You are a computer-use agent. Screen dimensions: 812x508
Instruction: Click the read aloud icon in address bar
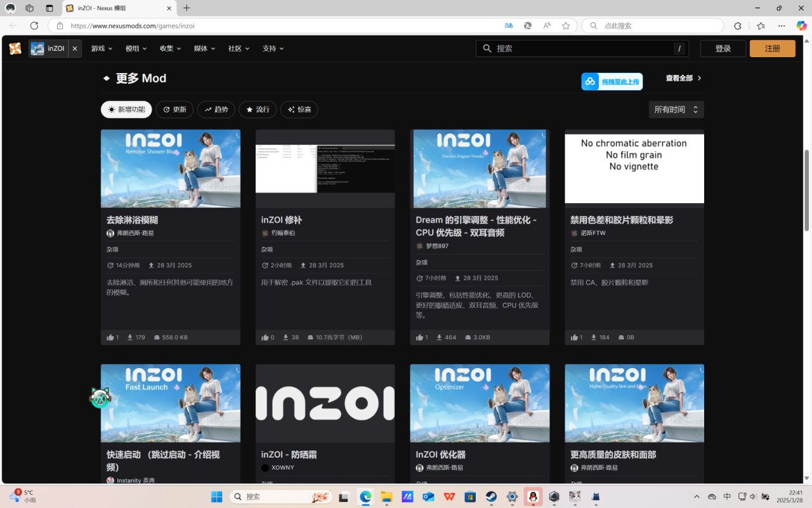click(547, 25)
